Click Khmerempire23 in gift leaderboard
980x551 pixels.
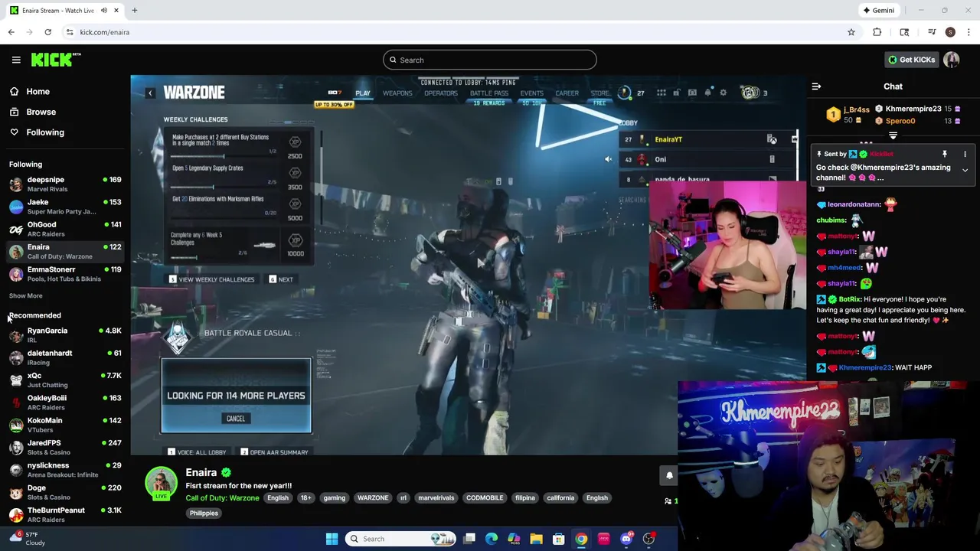[x=913, y=109]
